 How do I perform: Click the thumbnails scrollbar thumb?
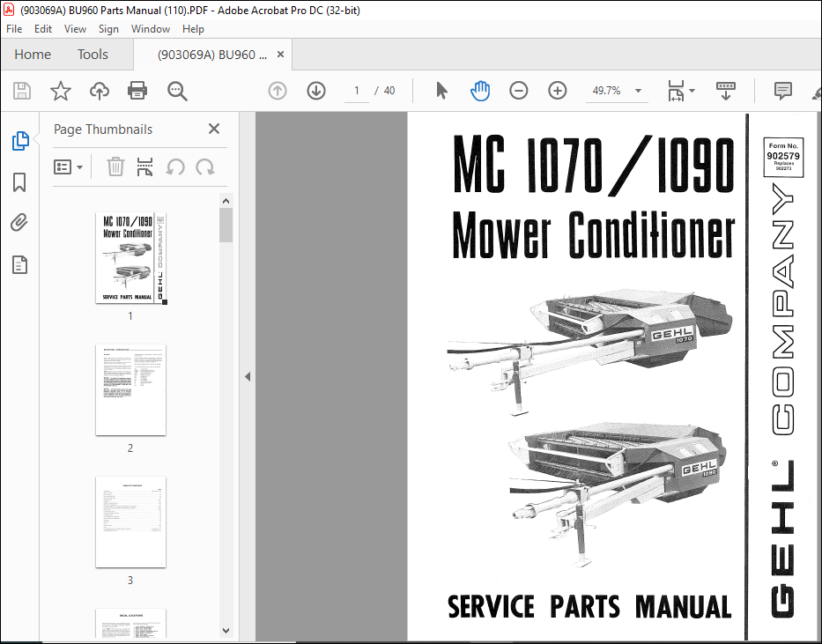tap(226, 226)
